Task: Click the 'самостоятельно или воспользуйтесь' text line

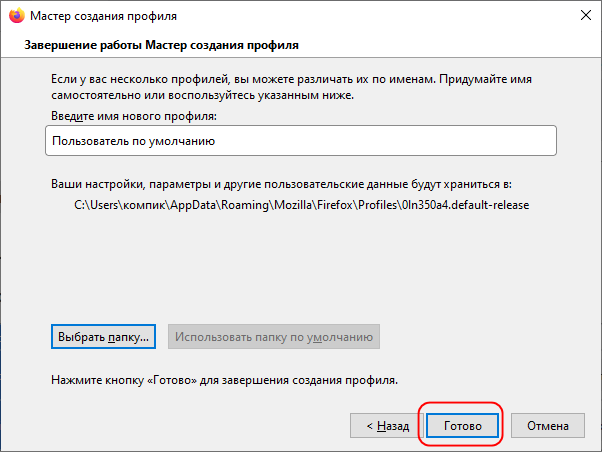Action: coord(202,95)
